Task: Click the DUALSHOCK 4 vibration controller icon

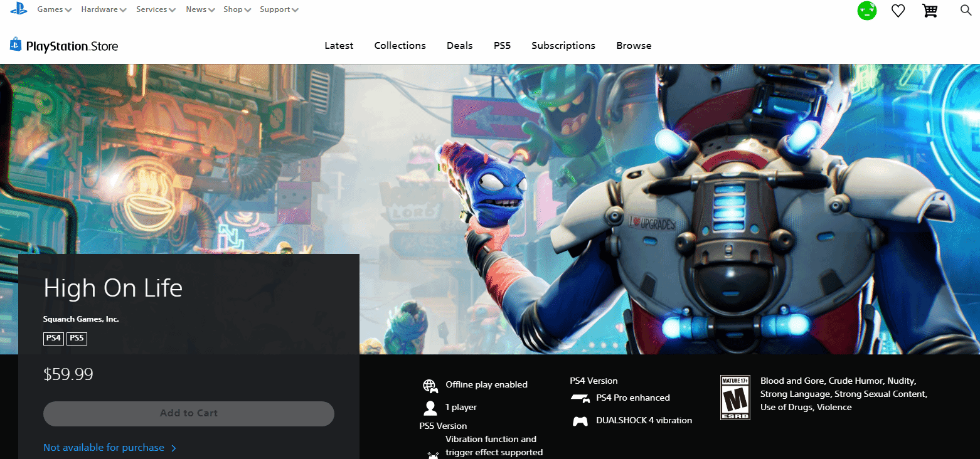Action: click(x=580, y=421)
